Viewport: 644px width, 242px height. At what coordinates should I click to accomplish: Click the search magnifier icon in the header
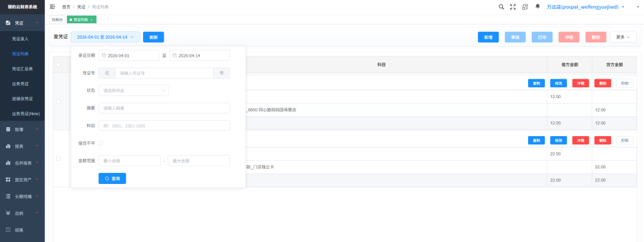pyautogui.click(x=501, y=7)
